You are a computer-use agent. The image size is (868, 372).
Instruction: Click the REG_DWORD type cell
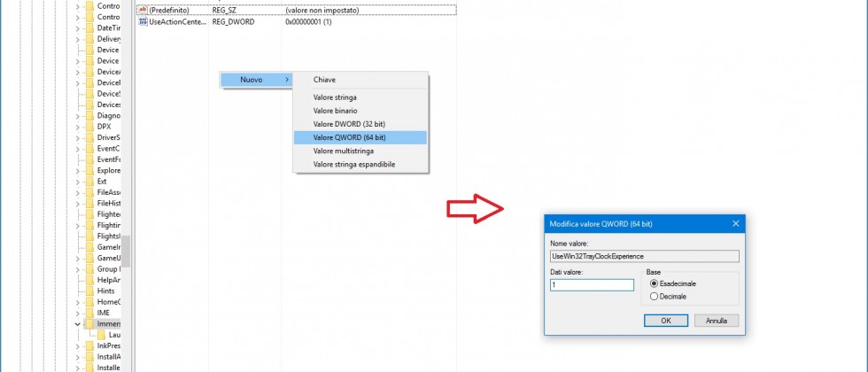(233, 21)
